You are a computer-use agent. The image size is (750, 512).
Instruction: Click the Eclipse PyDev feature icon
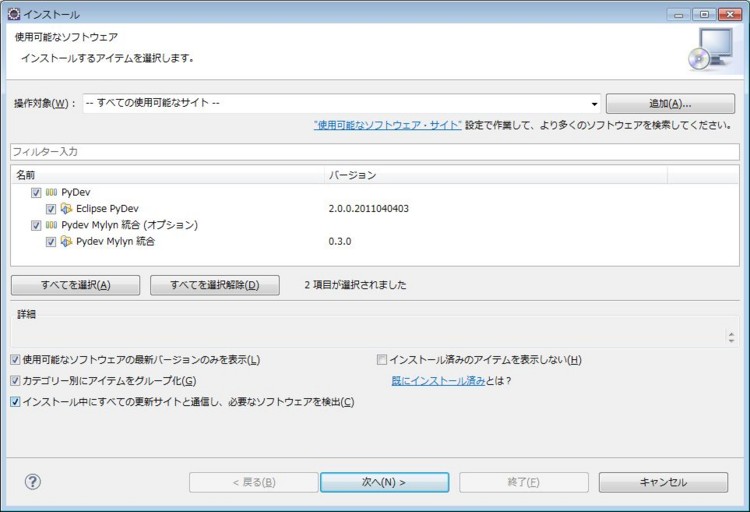tap(66, 209)
